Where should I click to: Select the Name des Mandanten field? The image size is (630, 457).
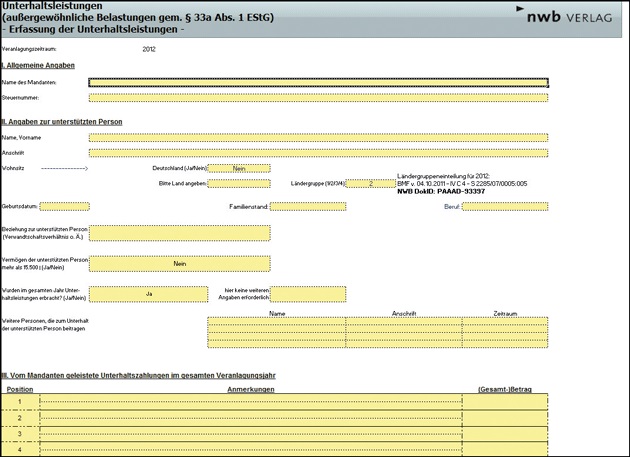pyautogui.click(x=318, y=82)
